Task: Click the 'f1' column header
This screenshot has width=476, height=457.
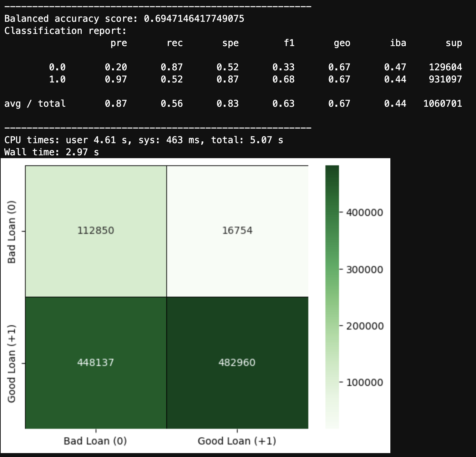Action: point(289,43)
